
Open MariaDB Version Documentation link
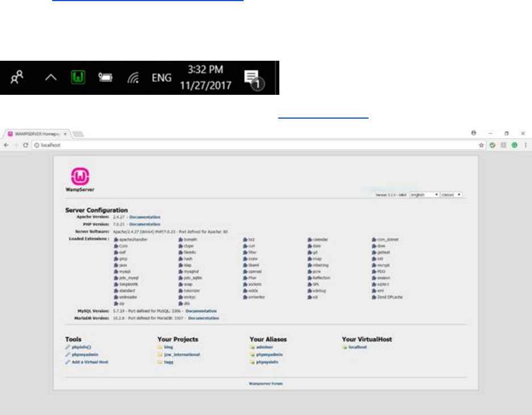tap(204, 318)
